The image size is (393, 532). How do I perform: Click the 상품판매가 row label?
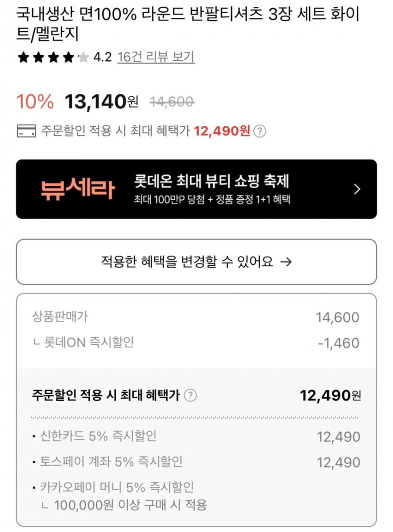click(60, 317)
